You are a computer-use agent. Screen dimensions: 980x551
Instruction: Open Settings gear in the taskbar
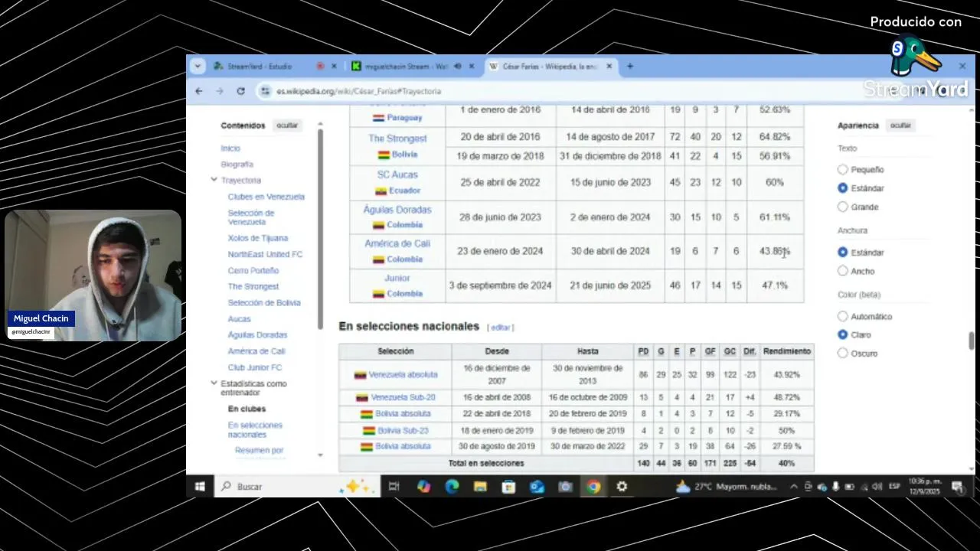622,487
